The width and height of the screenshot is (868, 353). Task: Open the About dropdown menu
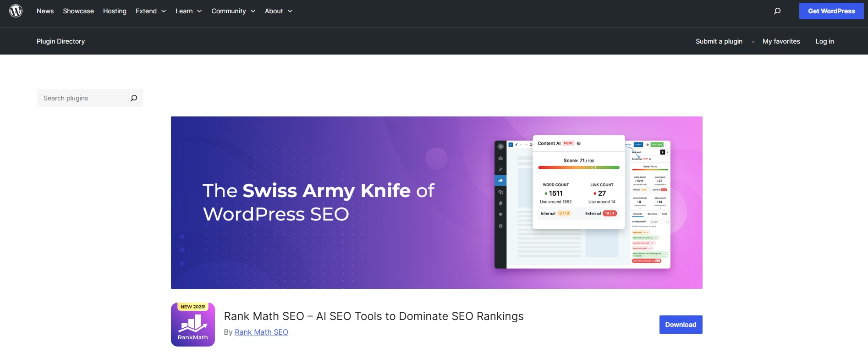(x=278, y=11)
